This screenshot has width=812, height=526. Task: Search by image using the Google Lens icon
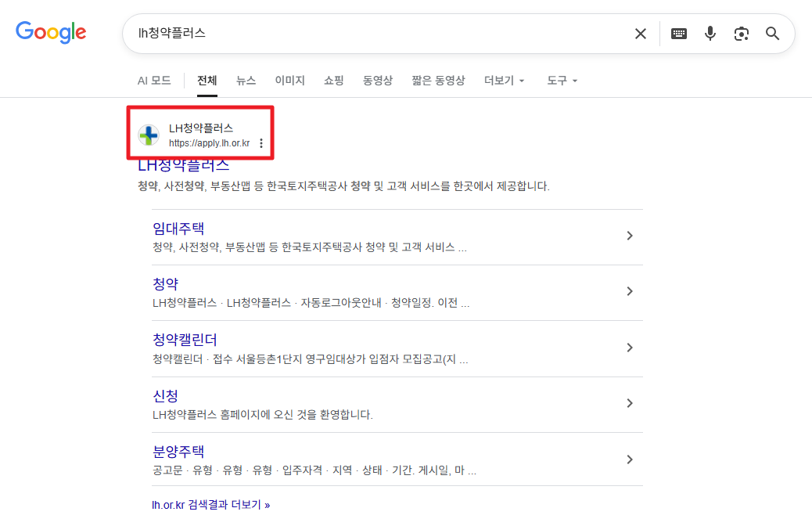point(741,33)
